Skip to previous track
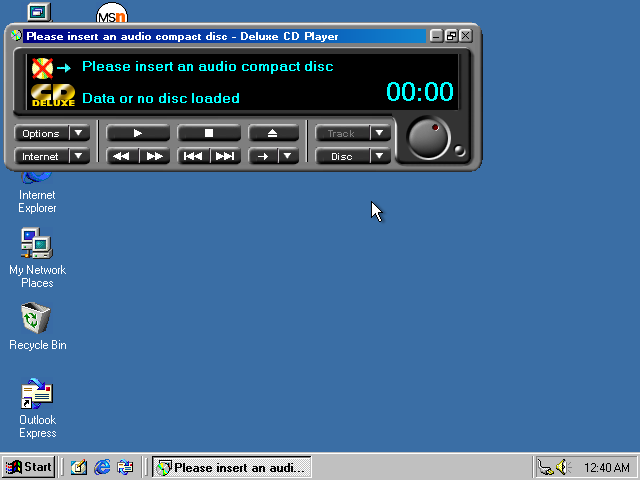Screen dimensions: 640x480 193,156
